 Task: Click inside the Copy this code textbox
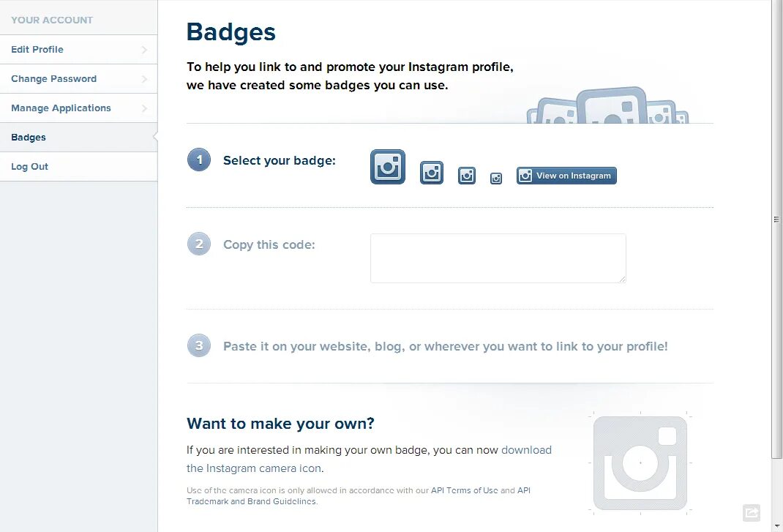(498, 258)
